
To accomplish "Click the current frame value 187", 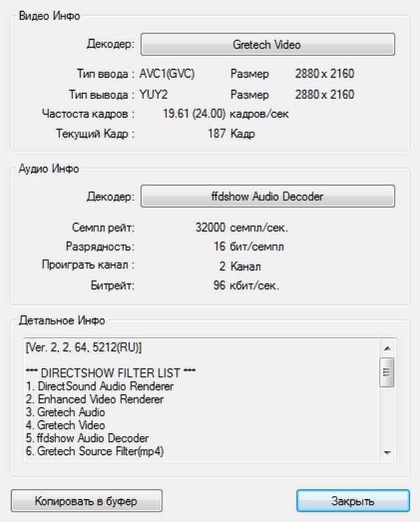I will click(x=217, y=134).
